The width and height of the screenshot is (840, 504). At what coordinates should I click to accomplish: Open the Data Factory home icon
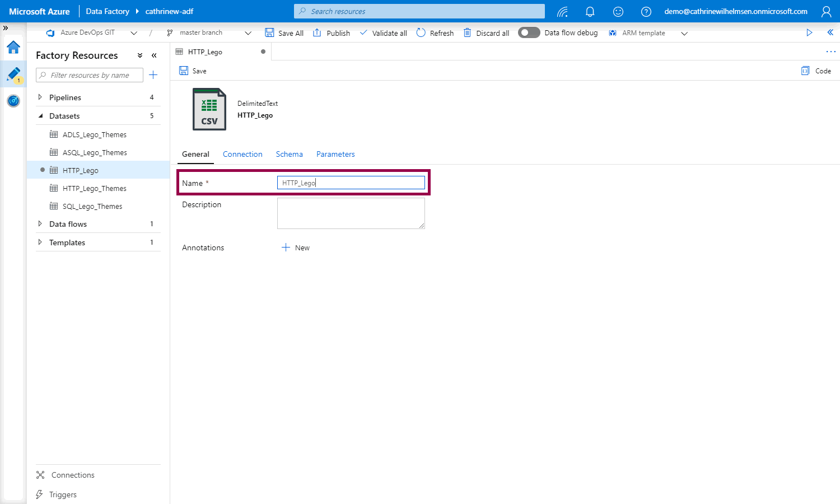13,48
